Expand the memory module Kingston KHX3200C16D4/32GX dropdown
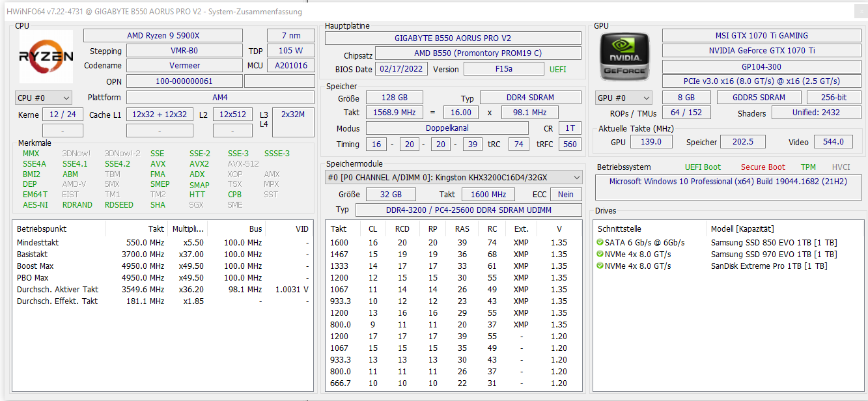Viewport: 868px width, 401px height. click(454, 177)
